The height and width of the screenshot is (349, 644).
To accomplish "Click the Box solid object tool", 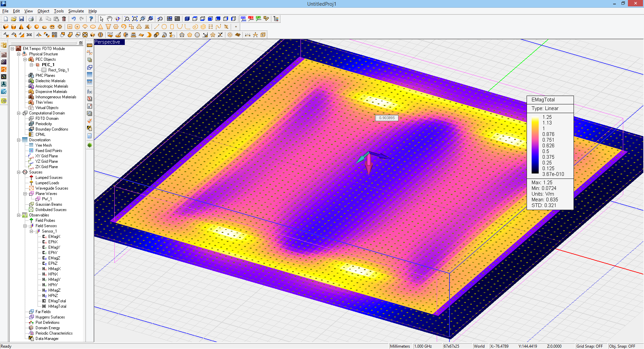I will (x=6, y=27).
